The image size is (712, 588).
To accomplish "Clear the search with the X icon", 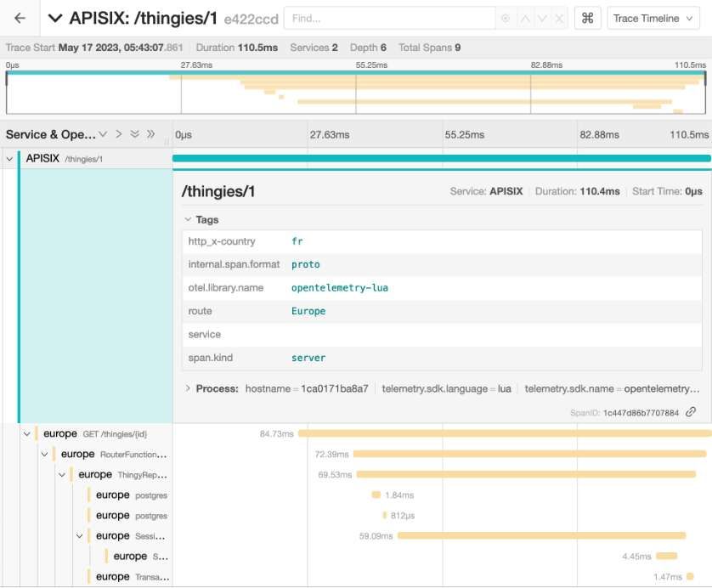I will (x=558, y=18).
